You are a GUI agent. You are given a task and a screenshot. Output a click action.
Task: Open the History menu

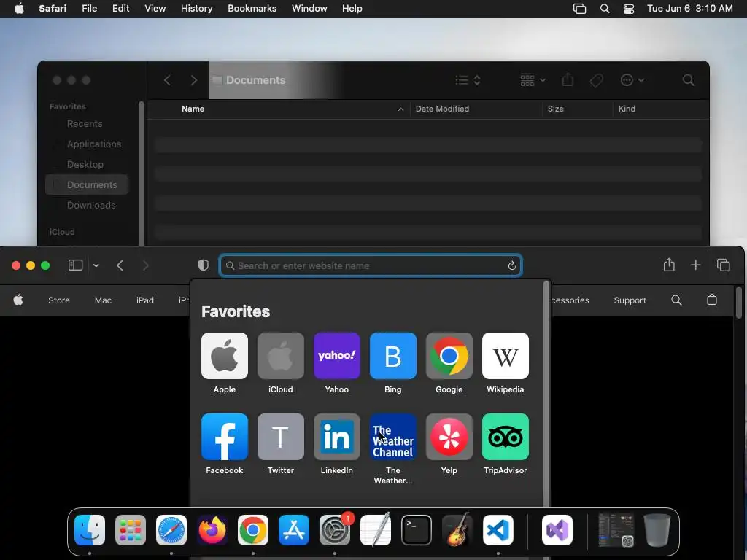click(x=196, y=9)
